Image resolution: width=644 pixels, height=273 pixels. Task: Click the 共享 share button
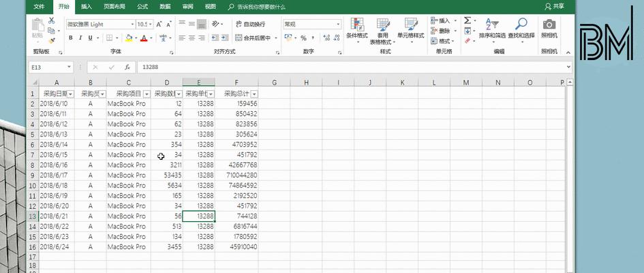(555, 6)
